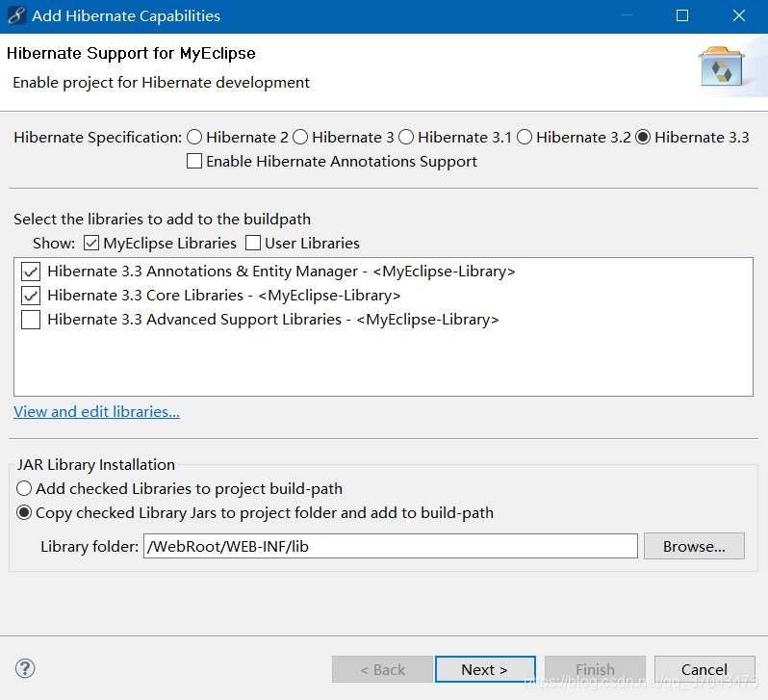Click the Hibernate wizard banner icon
The image size is (768, 700).
pos(722,67)
